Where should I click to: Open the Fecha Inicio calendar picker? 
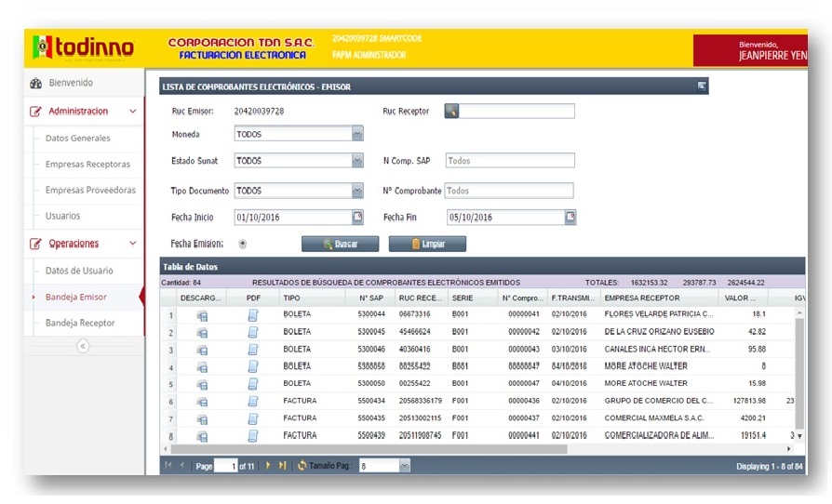357,218
